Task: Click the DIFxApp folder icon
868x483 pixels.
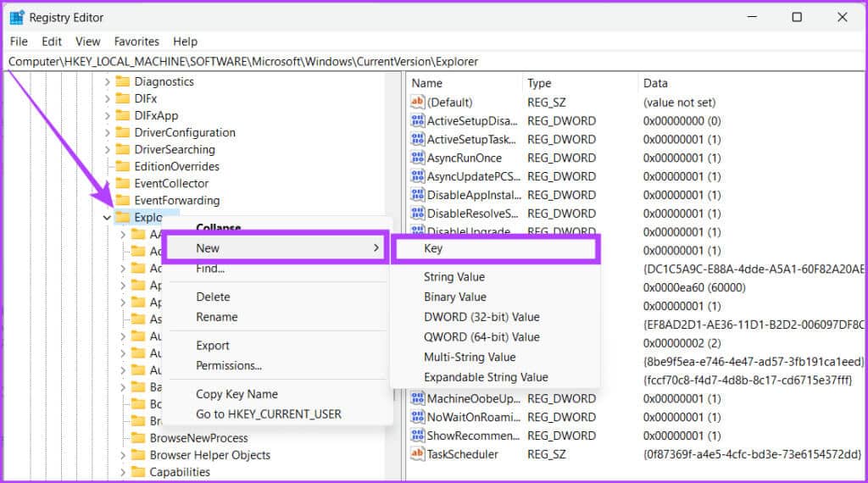Action: 122,115
